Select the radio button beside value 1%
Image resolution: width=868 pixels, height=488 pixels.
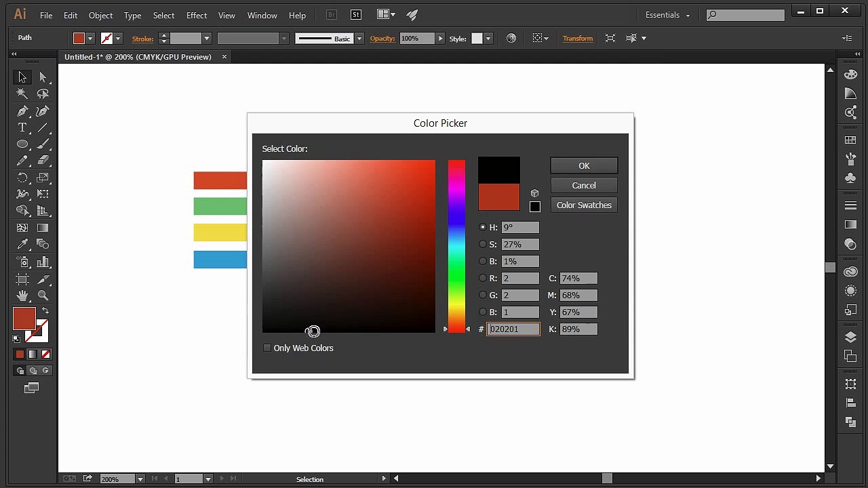483,261
